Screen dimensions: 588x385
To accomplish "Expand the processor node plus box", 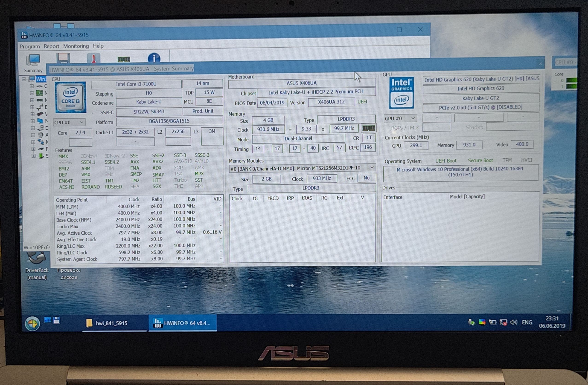I will 32,86.
